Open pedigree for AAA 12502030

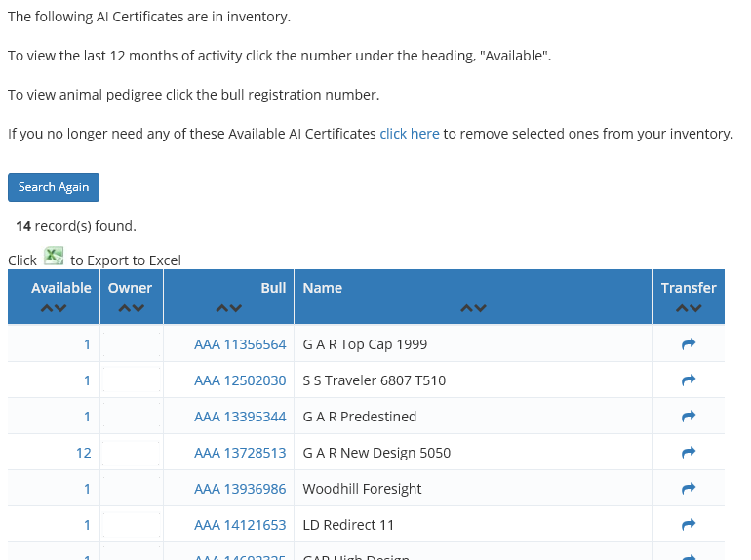240,380
